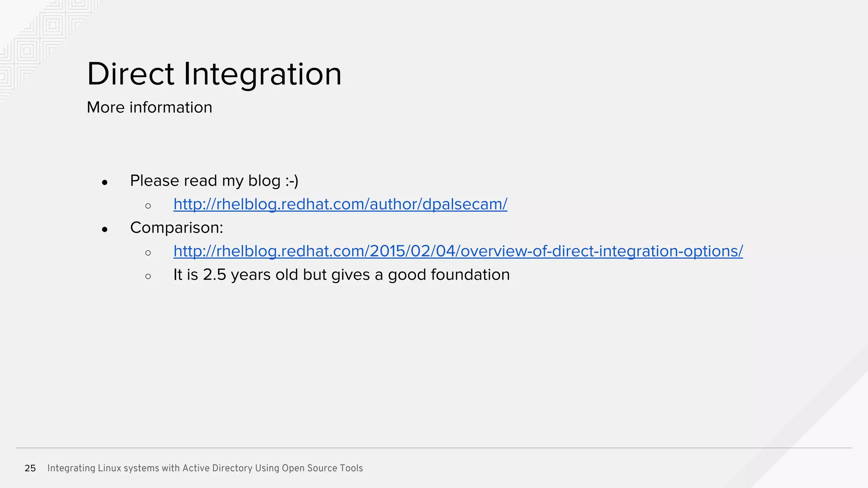
Task: Click the slide number 25
Action: [30, 468]
